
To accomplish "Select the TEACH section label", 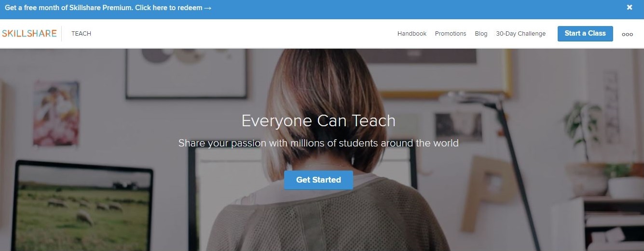I will pos(81,34).
